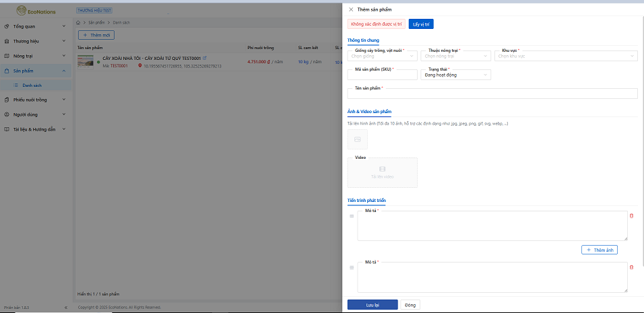644x313 pixels.
Task: Click the Tải lên video upload box
Action: point(382,172)
